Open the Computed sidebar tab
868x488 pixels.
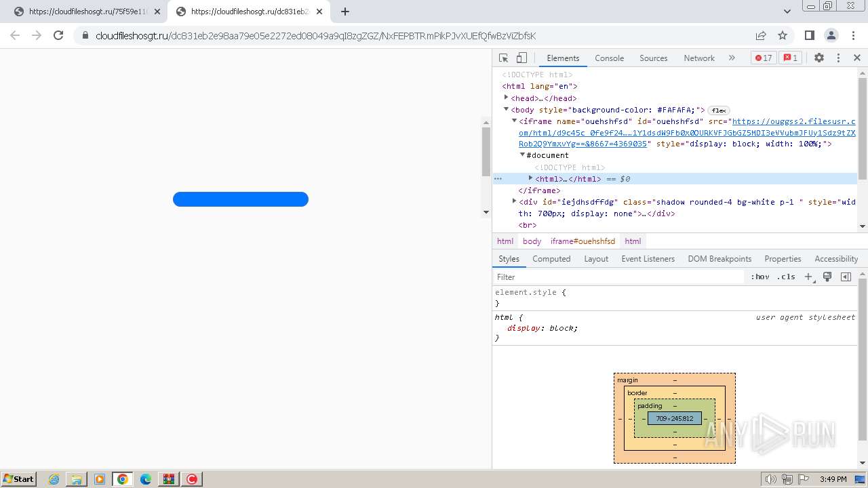click(551, 259)
